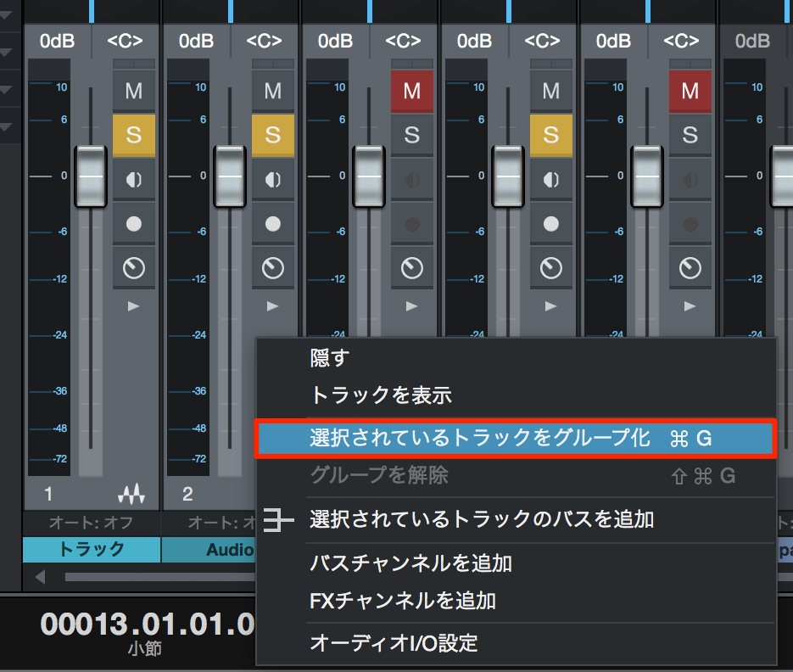
Task: Click dial icon on fifth channel strip
Action: pos(690,267)
